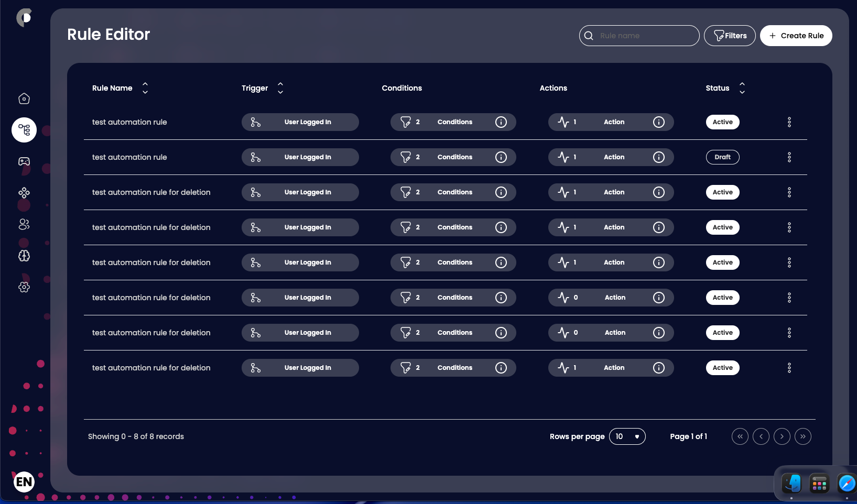Toggle Active status on the last deletion rule
The height and width of the screenshot is (504, 857).
pos(723,367)
